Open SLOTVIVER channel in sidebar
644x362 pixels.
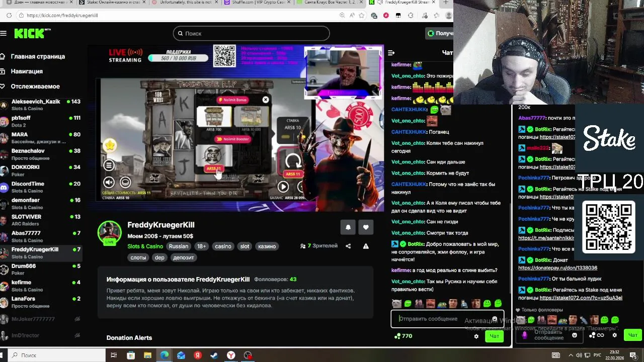pyautogui.click(x=41, y=220)
